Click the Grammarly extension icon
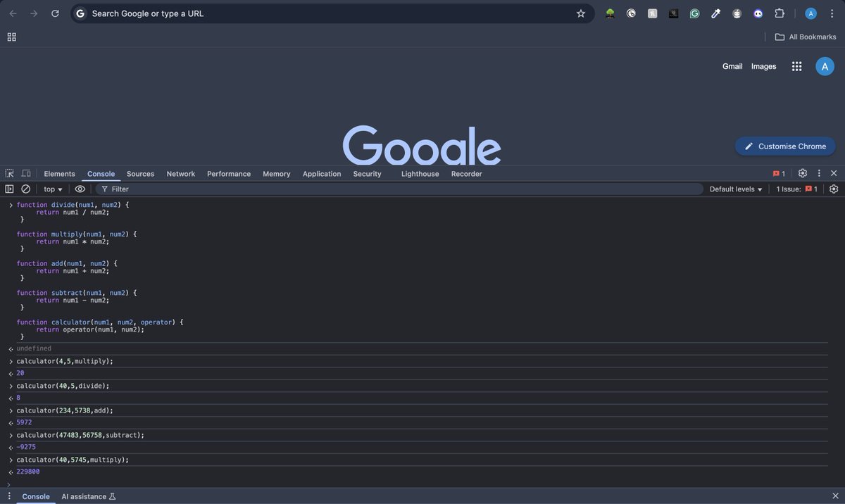The height and width of the screenshot is (504, 845). pos(695,13)
